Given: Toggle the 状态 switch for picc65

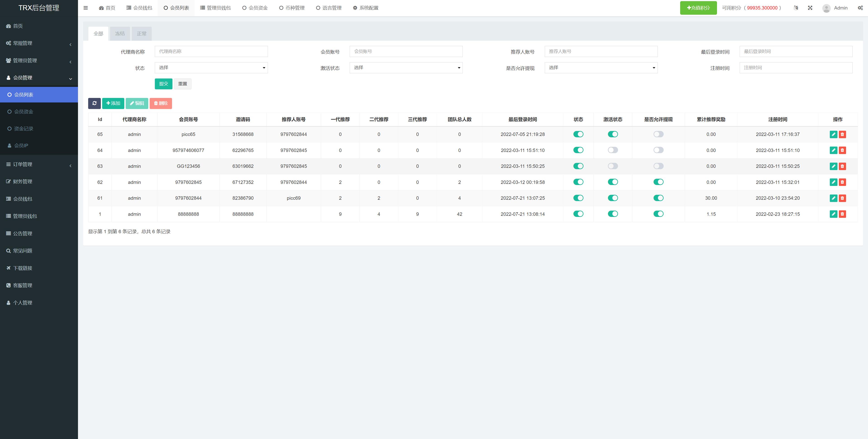Looking at the screenshot, I should point(578,134).
